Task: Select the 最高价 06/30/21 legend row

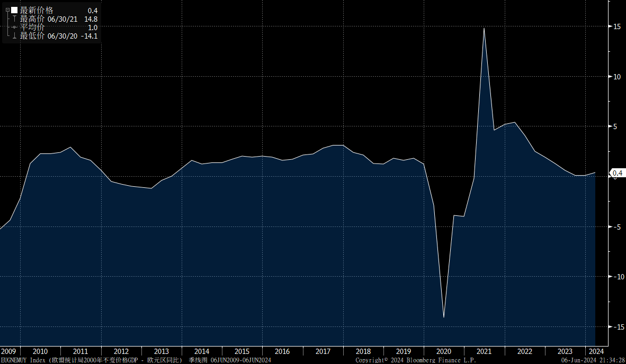Action: coord(58,19)
